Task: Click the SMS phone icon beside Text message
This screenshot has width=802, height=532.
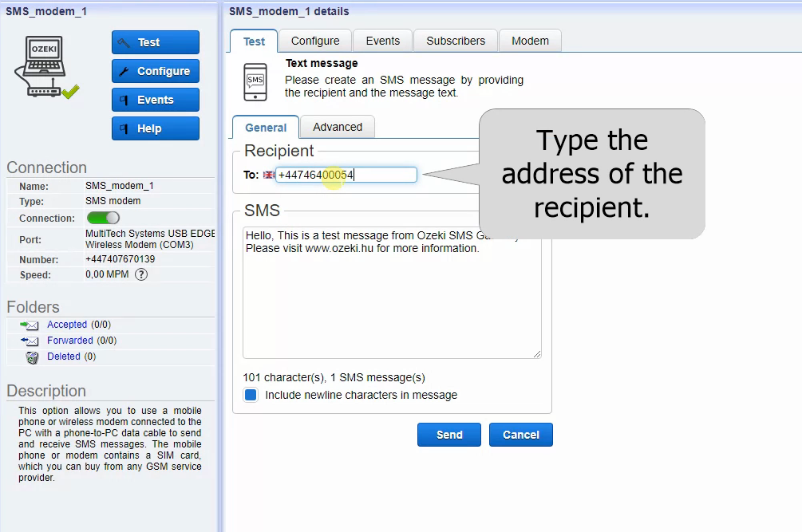Action: click(255, 80)
